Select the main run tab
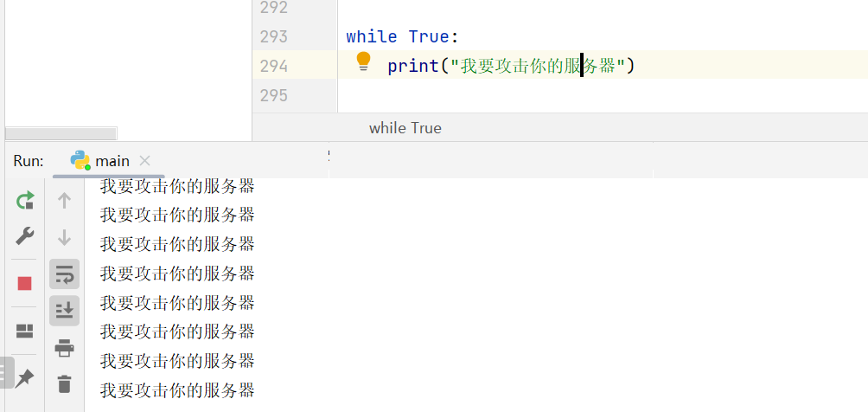Viewport: 868px width, 412px height. tap(100, 161)
